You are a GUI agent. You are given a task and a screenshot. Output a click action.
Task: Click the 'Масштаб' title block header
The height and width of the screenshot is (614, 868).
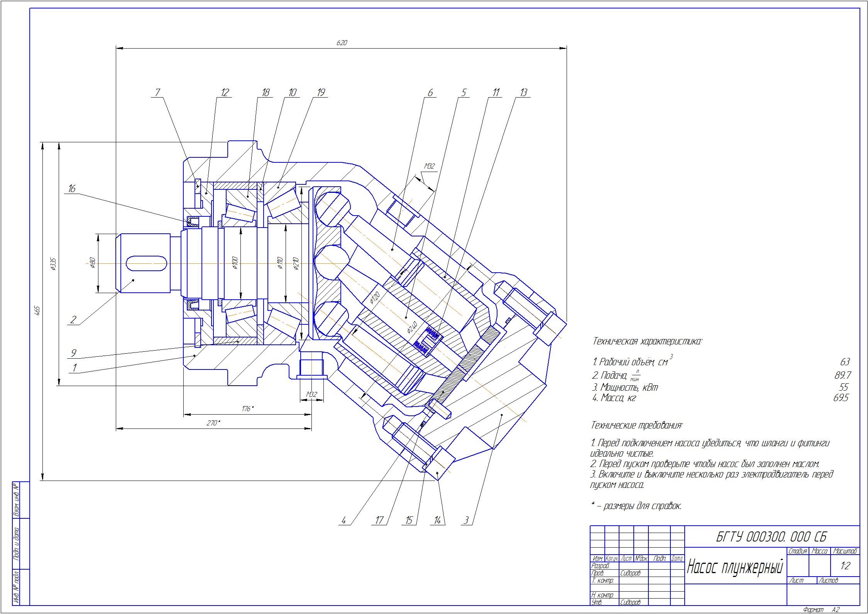point(845,551)
